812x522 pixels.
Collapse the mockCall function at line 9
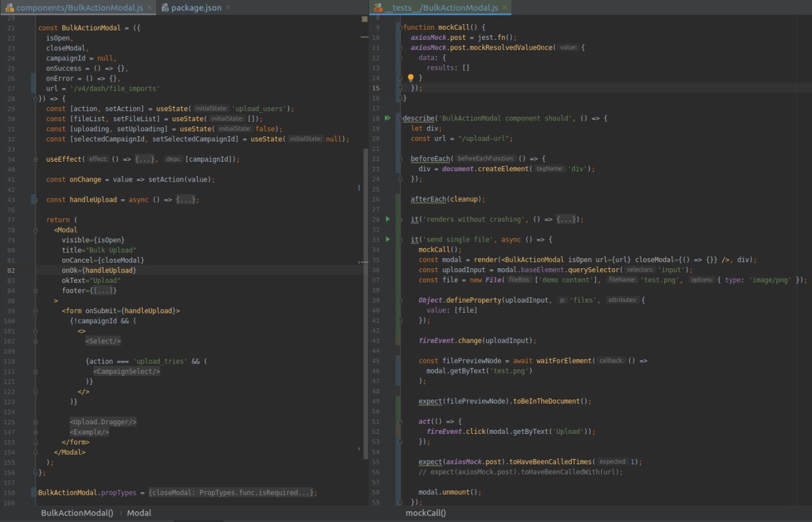(399, 27)
